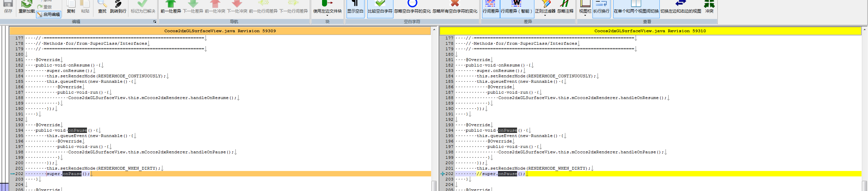Image resolution: width=868 pixels, height=191 pixels.
Task: Toggle 忽略注释 ignore comments
Action: [565, 7]
